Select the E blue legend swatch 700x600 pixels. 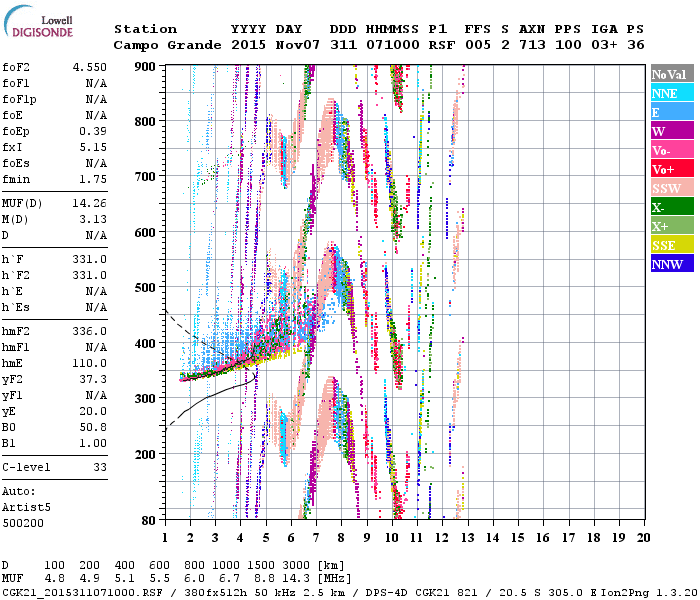[672, 112]
